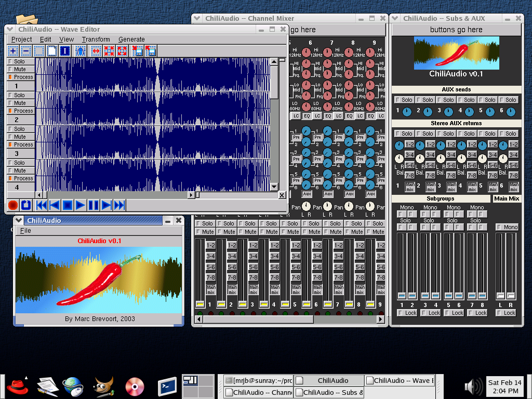Rewind to start with the double-left transport button
Image resolution: width=532 pixels, height=399 pixels.
pos(42,205)
